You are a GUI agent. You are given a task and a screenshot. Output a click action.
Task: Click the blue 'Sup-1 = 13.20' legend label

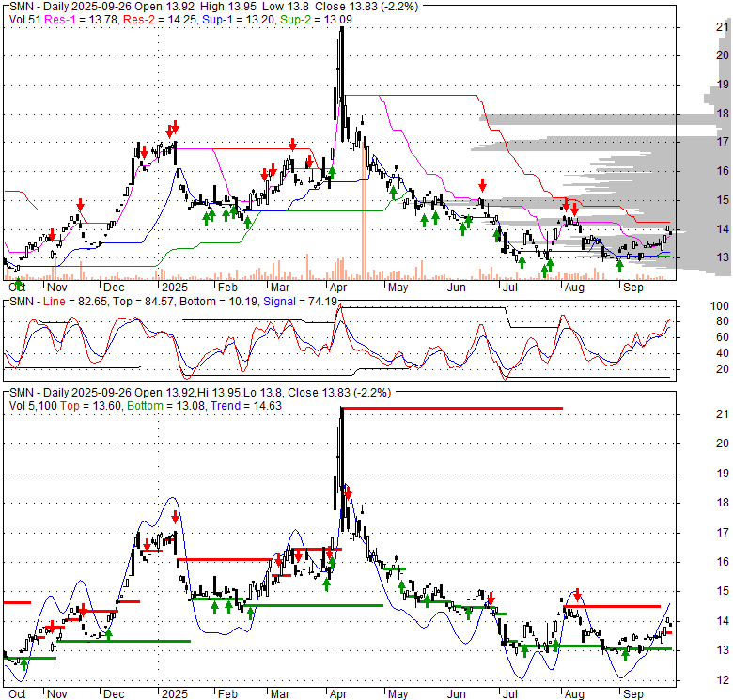(x=240, y=20)
